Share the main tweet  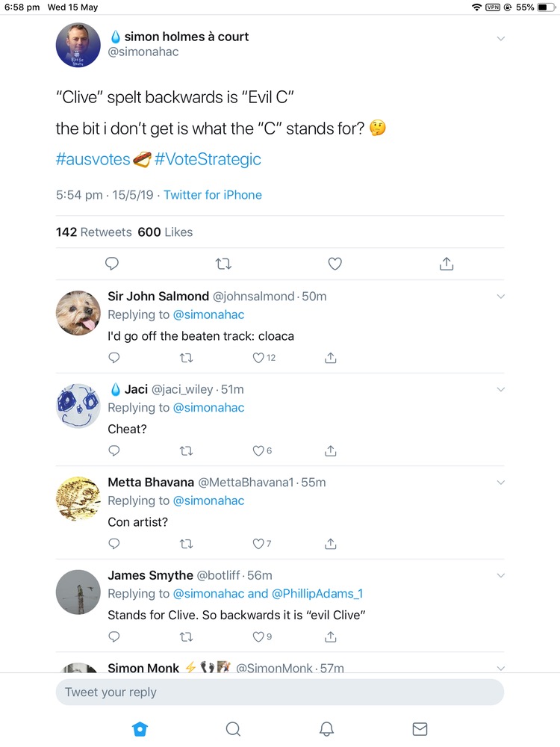(x=446, y=264)
